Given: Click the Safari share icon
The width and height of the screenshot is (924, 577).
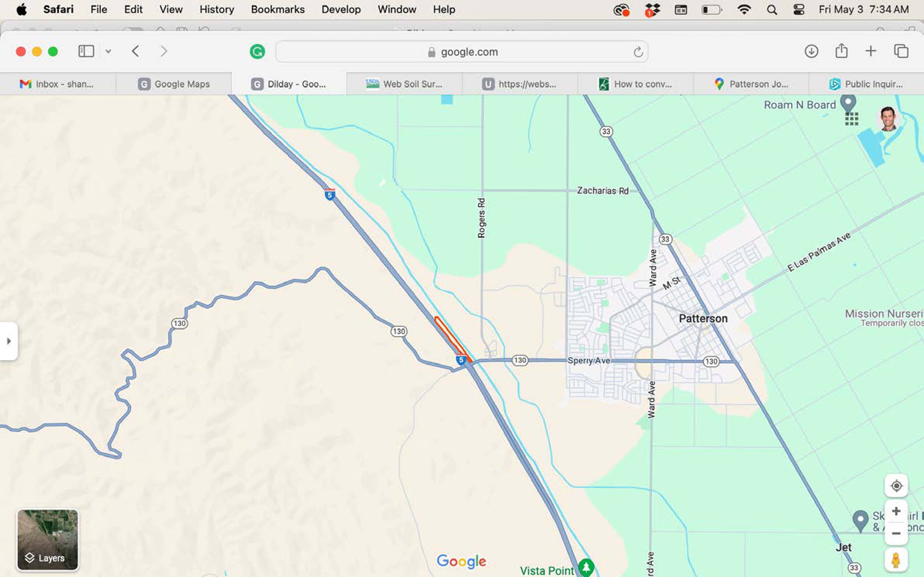Looking at the screenshot, I should coord(841,51).
